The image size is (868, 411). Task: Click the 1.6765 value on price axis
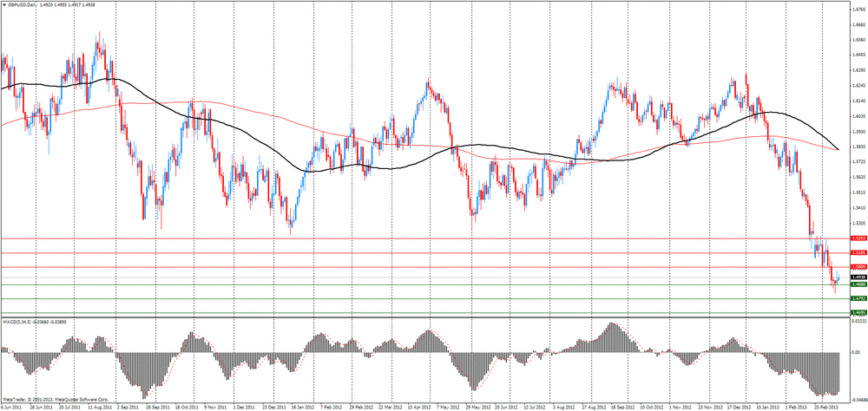point(858,10)
